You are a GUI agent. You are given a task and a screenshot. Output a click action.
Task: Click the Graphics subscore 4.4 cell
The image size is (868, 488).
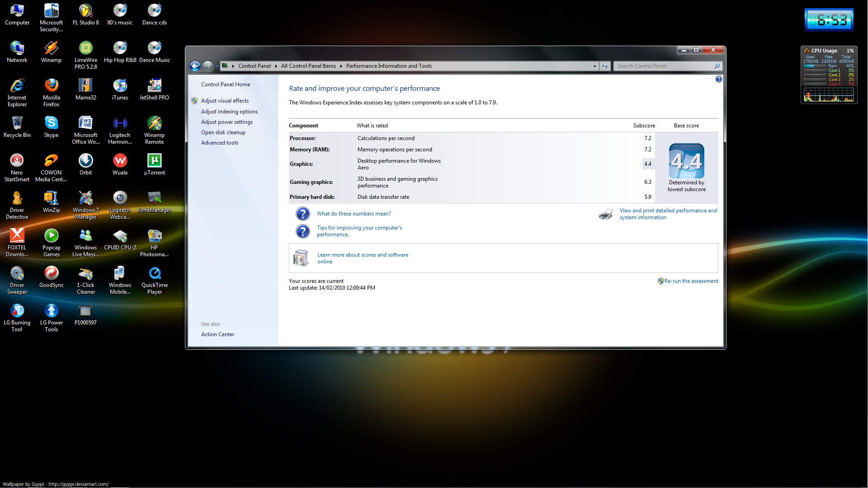[648, 164]
